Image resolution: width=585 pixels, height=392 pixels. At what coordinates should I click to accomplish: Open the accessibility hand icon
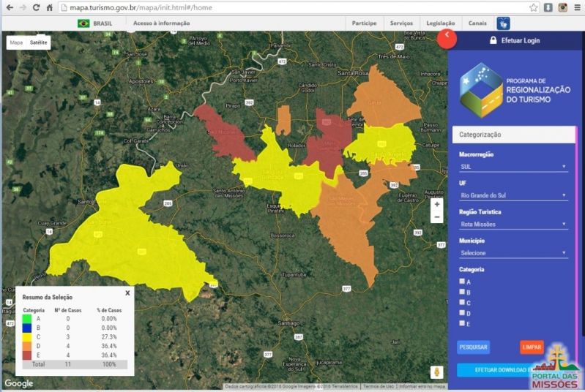(x=504, y=23)
